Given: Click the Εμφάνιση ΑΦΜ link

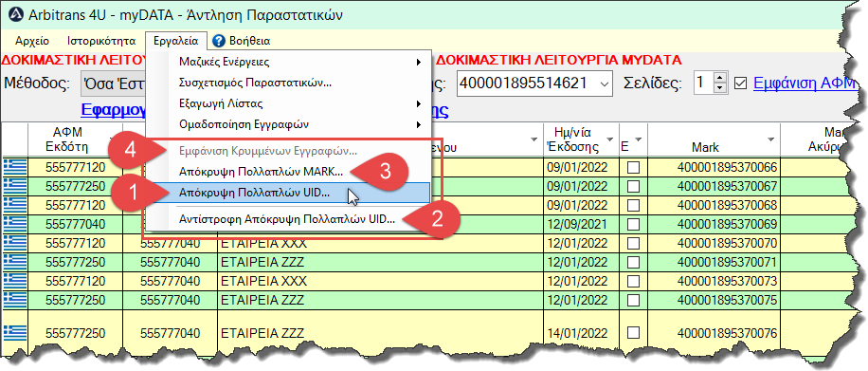Looking at the screenshot, I should [805, 83].
